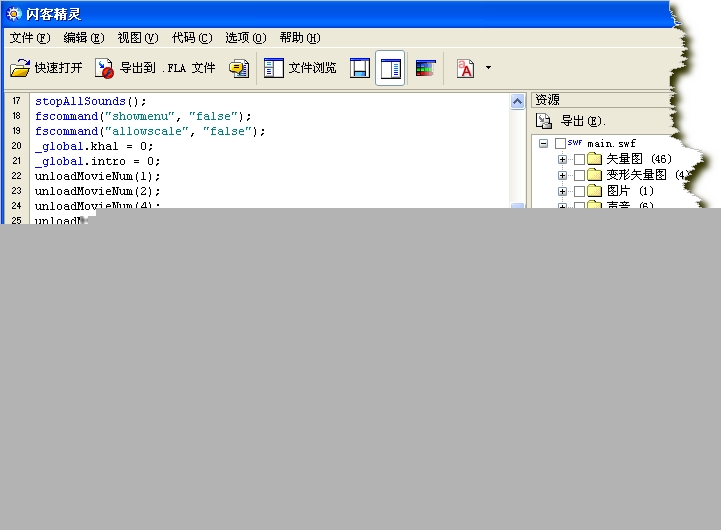Click the 导出到 .FLA 文件 export icon
Viewport: 721px width, 530px height.
(105, 69)
